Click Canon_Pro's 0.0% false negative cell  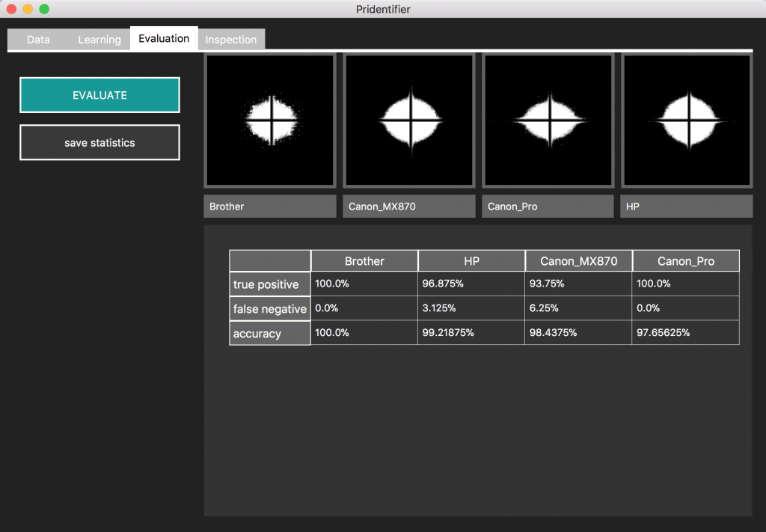pos(685,308)
